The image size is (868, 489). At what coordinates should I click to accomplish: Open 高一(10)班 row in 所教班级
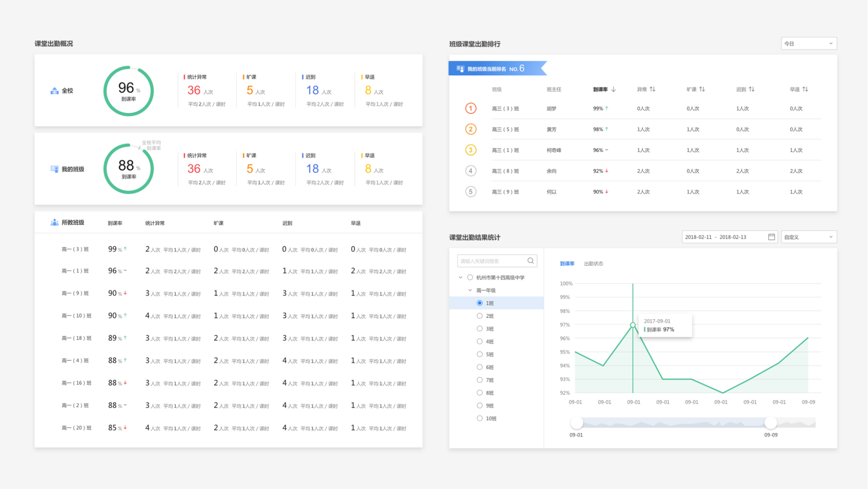(229, 316)
